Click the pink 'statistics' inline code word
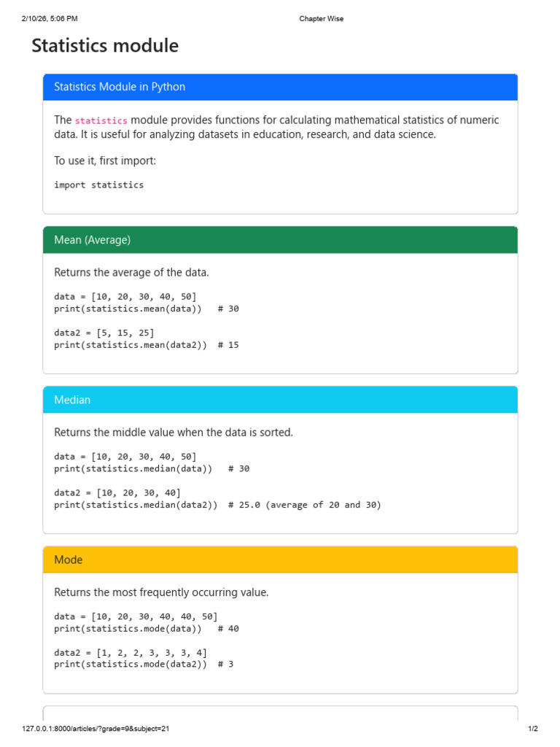The height and width of the screenshot is (747, 560). click(101, 120)
